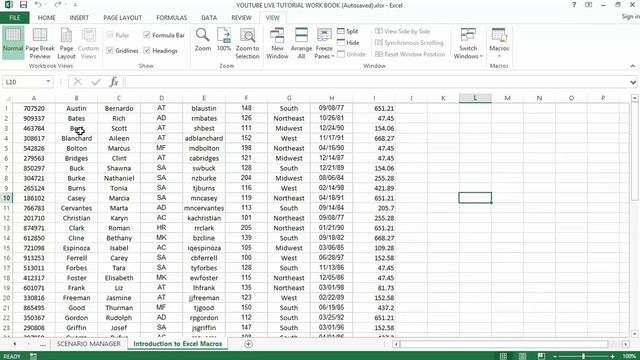This screenshot has height=360, width=640.
Task: Click Zoom to Selection
Action: click(247, 43)
